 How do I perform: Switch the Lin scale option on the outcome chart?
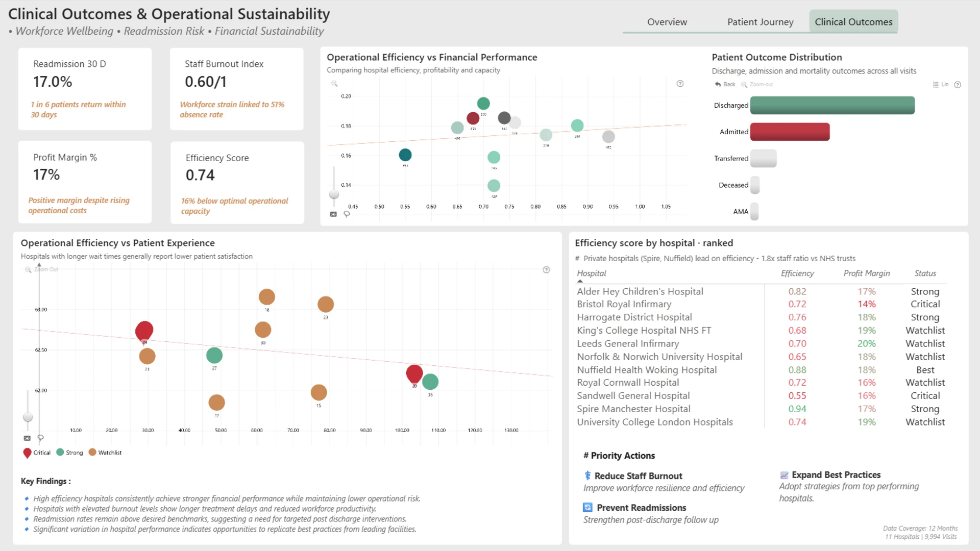941,85
